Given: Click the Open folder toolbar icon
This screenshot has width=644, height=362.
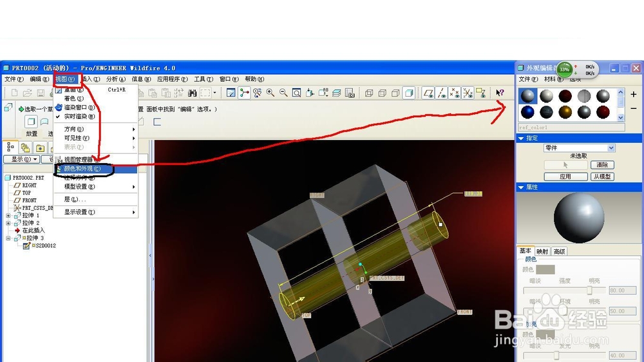Looking at the screenshot, I should (x=27, y=93).
